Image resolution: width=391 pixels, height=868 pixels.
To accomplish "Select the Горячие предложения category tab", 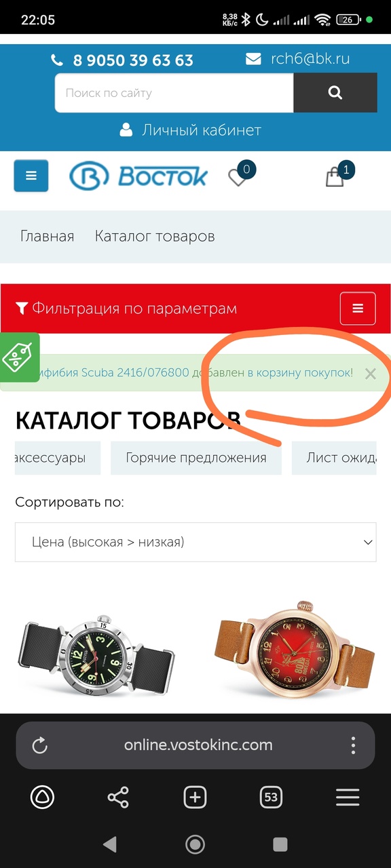I will (196, 458).
